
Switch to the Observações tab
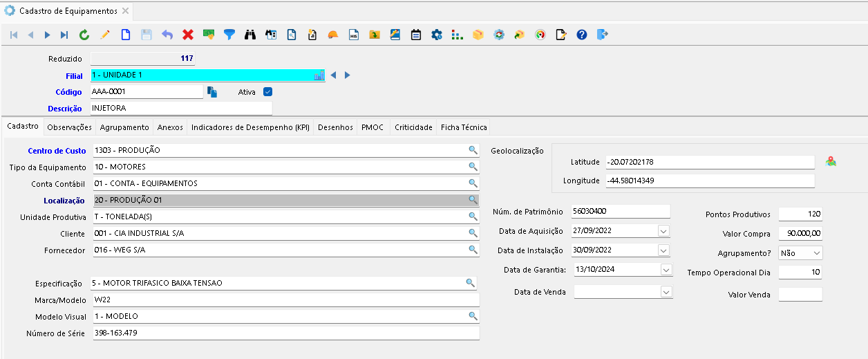[69, 127]
